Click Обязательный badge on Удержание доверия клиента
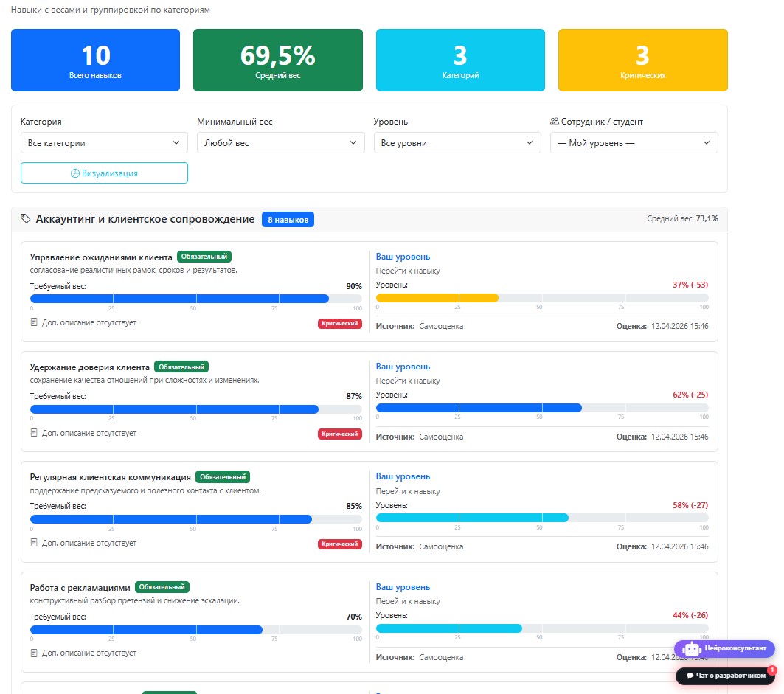The height and width of the screenshot is (694, 784). tap(181, 367)
